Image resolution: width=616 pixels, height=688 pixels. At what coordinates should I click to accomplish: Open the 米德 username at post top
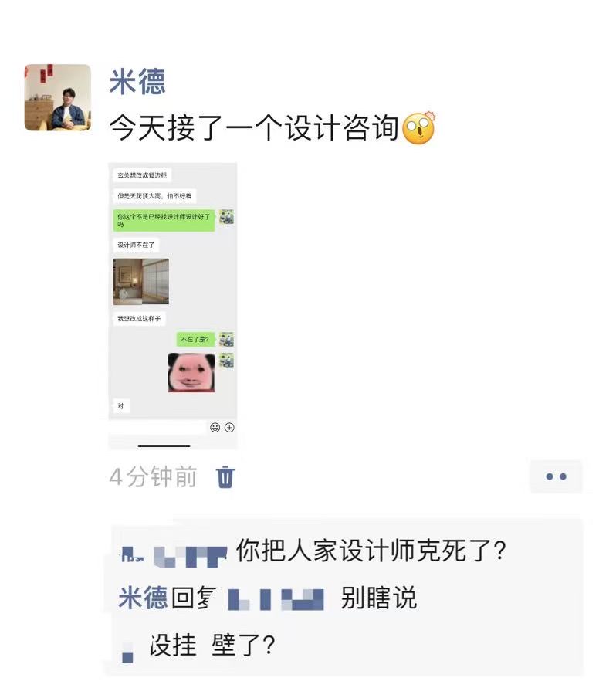point(137,82)
